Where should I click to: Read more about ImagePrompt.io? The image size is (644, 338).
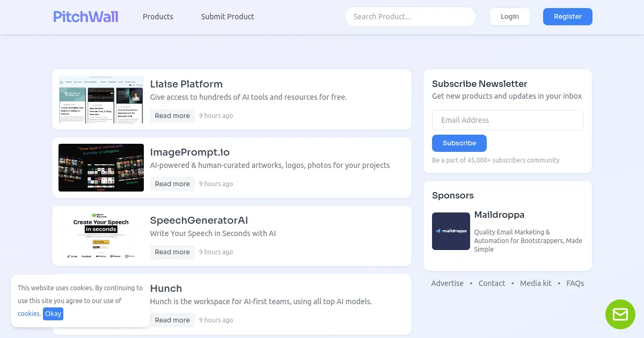point(172,184)
